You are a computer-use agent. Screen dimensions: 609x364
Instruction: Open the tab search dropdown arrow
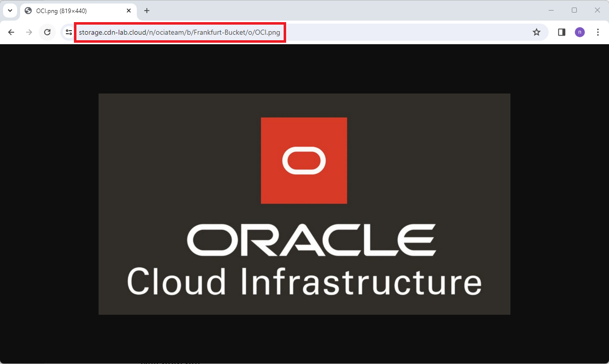pos(10,11)
